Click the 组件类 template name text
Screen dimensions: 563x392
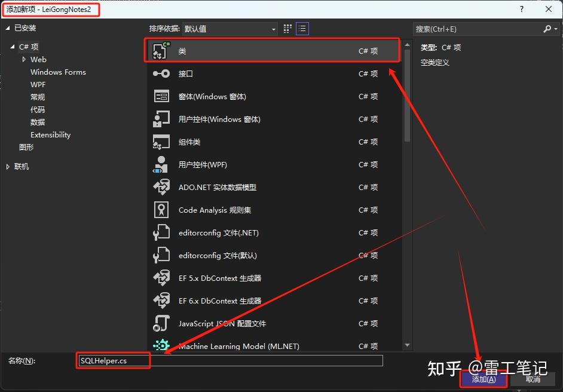(x=189, y=142)
